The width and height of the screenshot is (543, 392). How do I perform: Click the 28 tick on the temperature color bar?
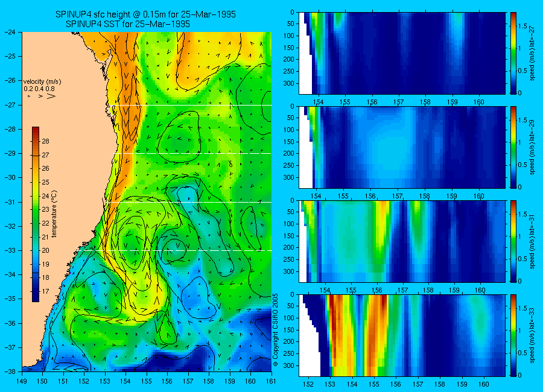click(45, 141)
